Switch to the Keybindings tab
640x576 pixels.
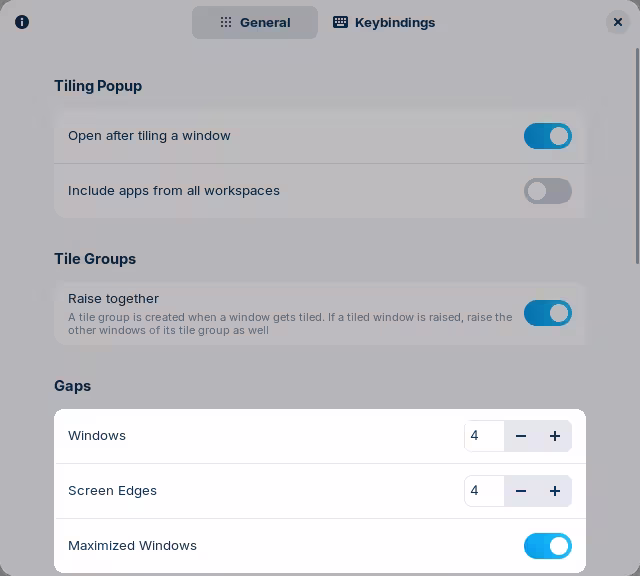(384, 22)
